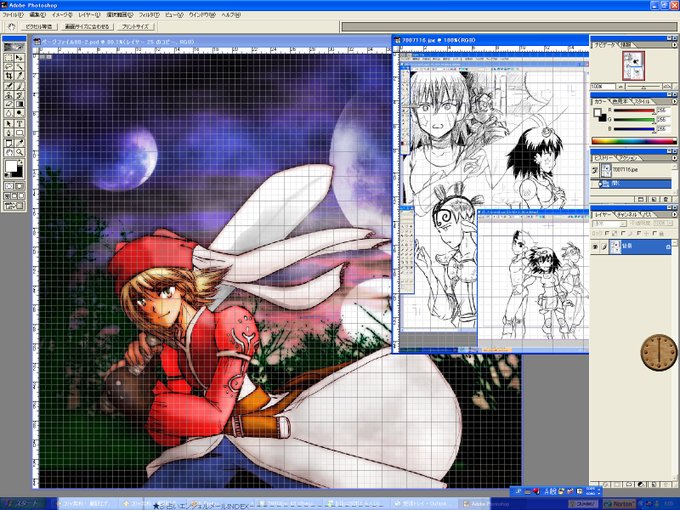Select the Rectangle shape tool

(x=19, y=133)
